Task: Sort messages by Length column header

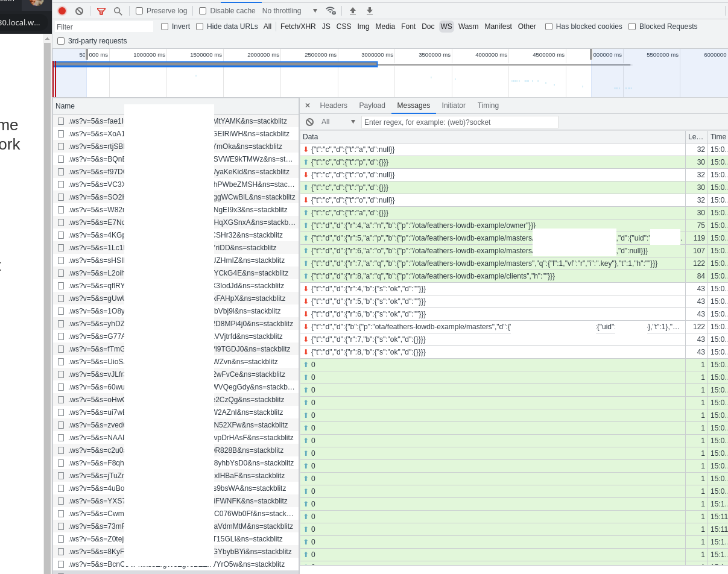Action: (696, 137)
